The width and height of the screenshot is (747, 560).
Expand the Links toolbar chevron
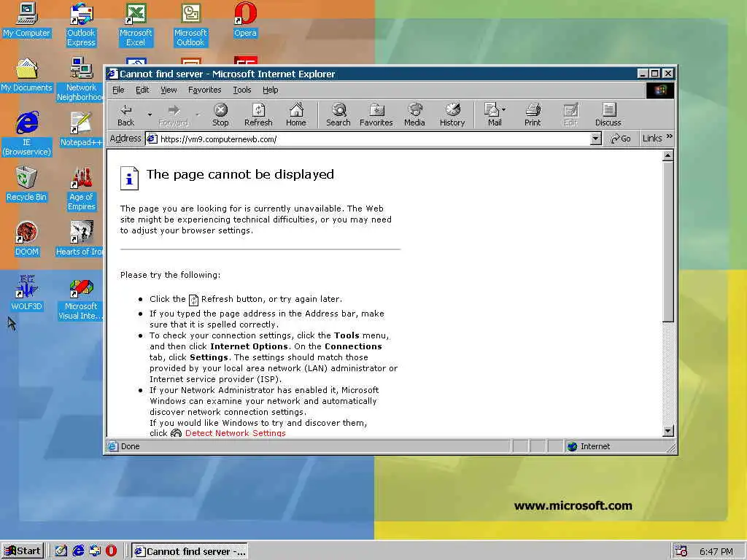pyautogui.click(x=670, y=136)
